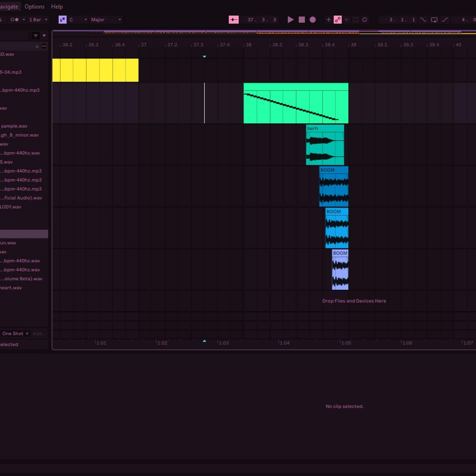Toggle the Scale Mode sharp-flat button
This screenshot has width=476, height=476.
tap(63, 20)
